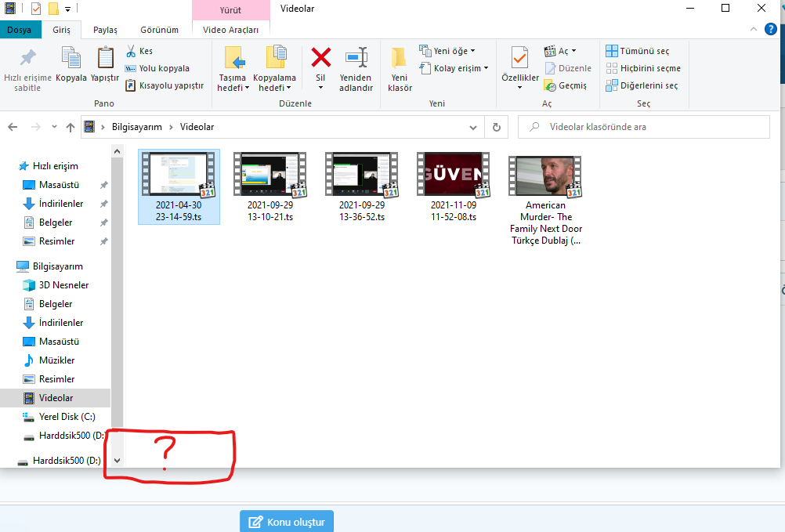Open Videolar in the sidebar
This screenshot has width=785, height=532.
click(56, 398)
